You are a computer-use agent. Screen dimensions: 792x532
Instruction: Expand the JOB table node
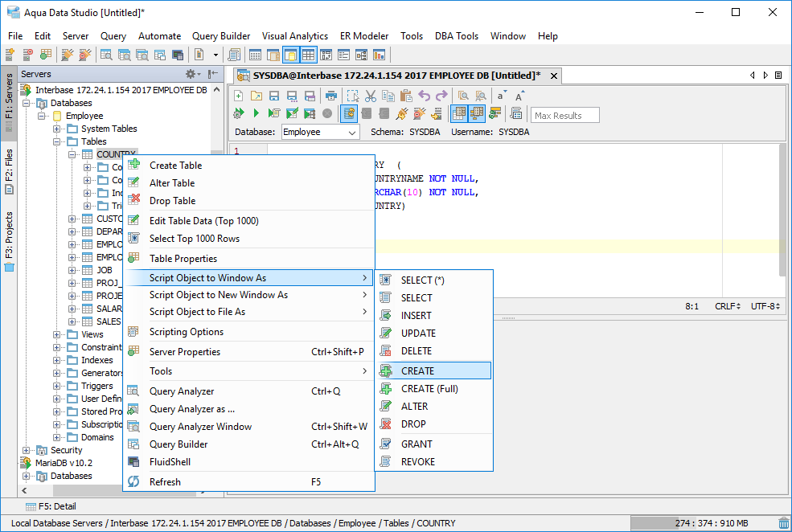[x=72, y=270]
